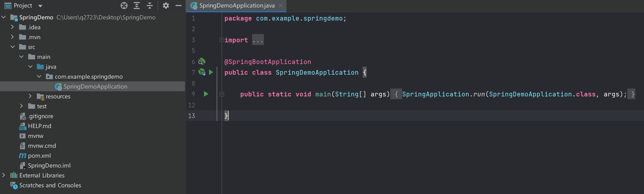Select HELP.md file in the tree
The image size is (644, 194).
(x=40, y=126)
